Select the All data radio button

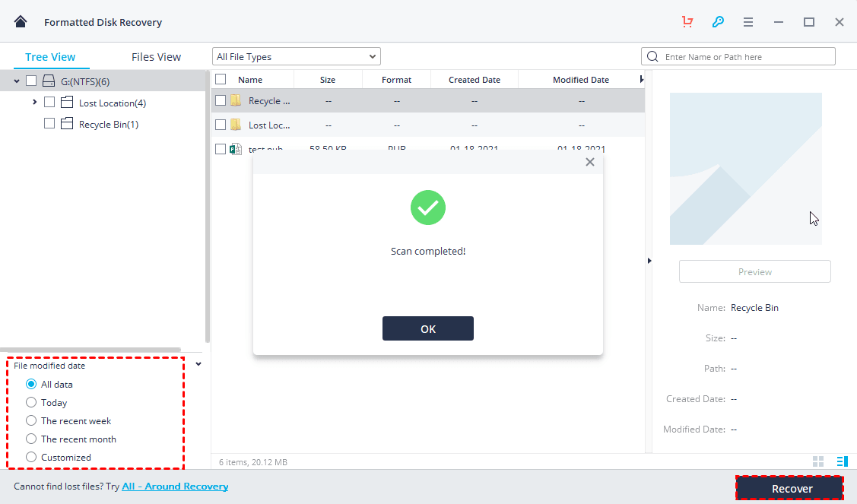[x=30, y=384]
